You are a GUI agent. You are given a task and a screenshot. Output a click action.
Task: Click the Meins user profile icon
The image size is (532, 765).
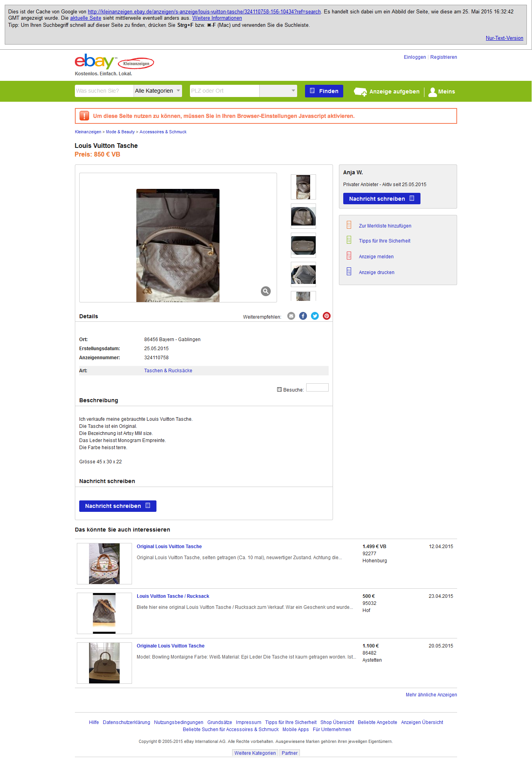tap(433, 92)
